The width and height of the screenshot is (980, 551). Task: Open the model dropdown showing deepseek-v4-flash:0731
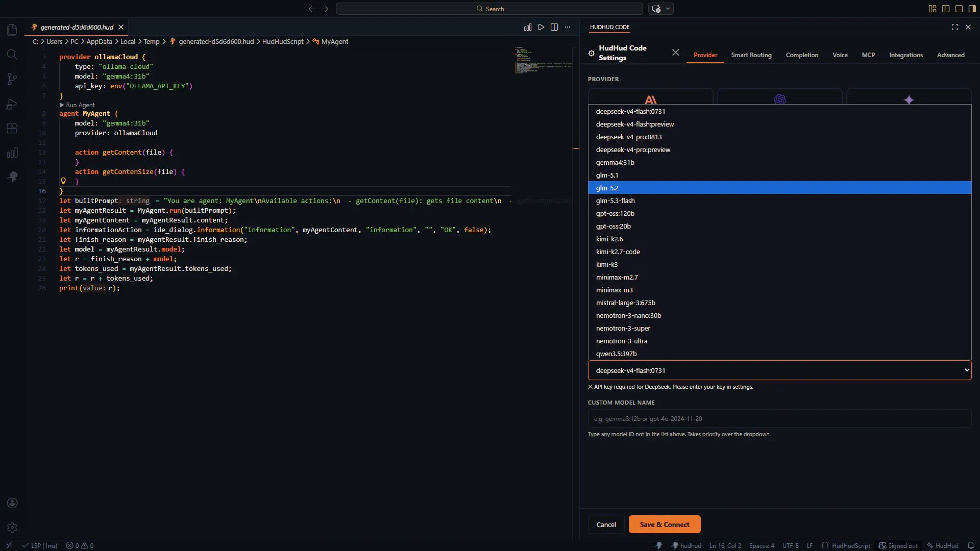point(779,370)
